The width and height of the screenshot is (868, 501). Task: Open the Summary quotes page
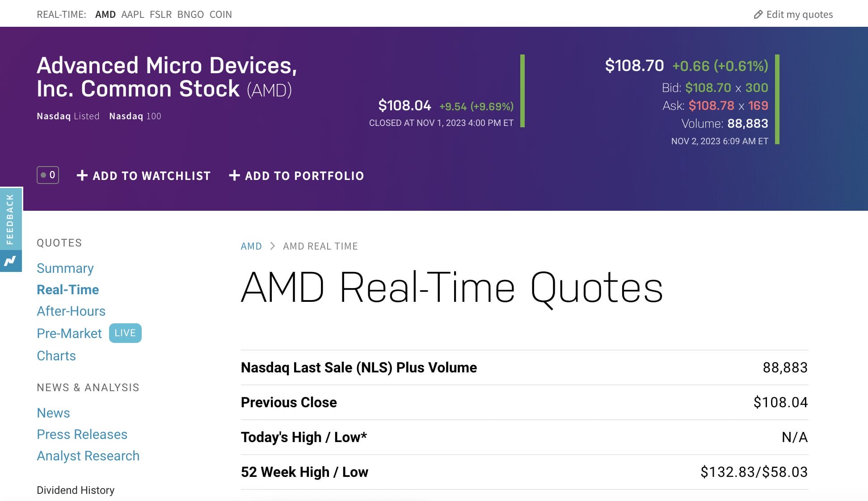point(65,268)
